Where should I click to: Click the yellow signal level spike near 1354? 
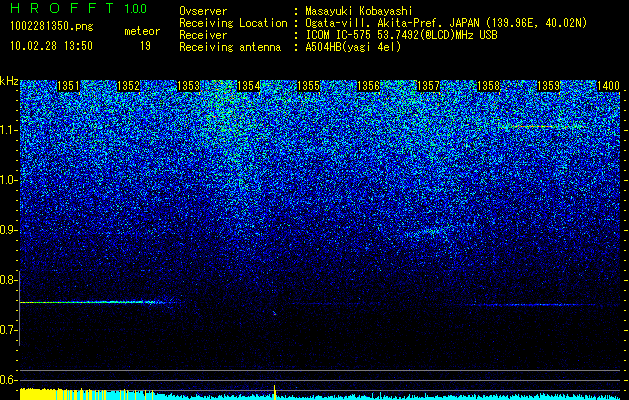[275, 392]
